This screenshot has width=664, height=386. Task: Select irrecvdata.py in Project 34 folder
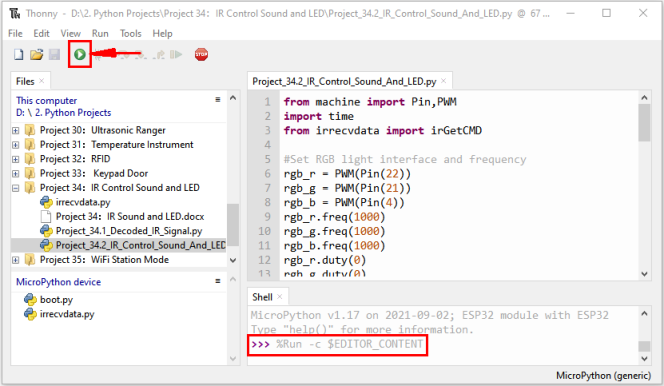[83, 202]
